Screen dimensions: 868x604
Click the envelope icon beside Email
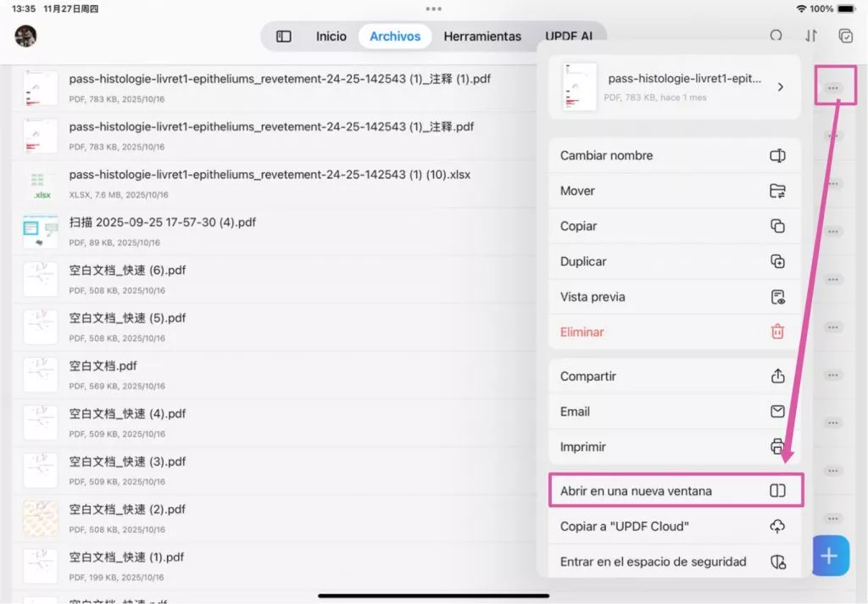[777, 411]
